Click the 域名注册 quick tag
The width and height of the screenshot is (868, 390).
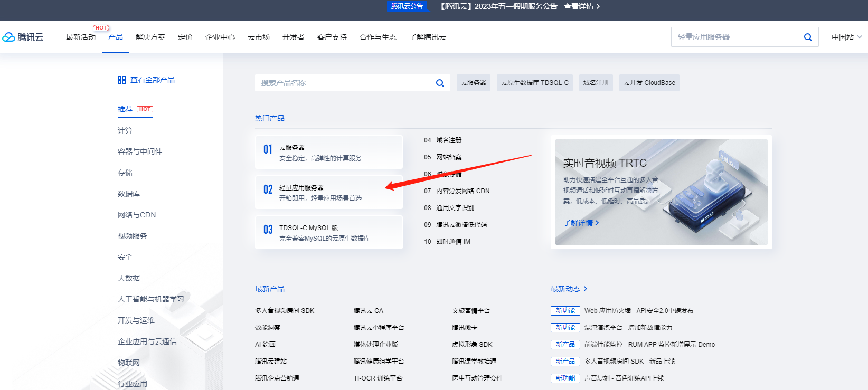coord(596,83)
